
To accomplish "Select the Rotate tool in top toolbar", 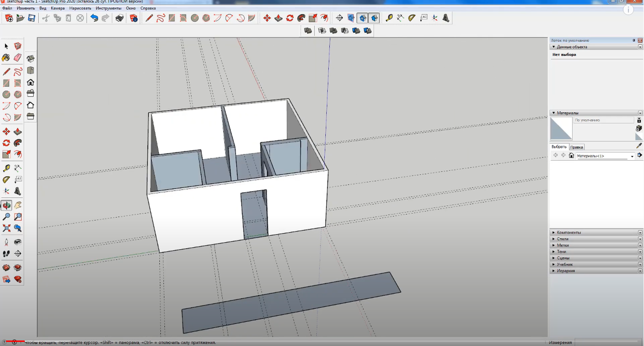I will (x=290, y=18).
